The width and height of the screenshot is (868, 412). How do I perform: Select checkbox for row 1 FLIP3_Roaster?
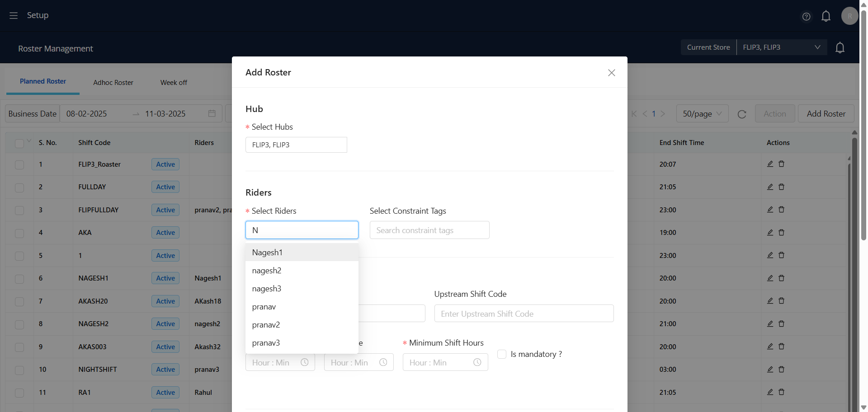pyautogui.click(x=19, y=164)
